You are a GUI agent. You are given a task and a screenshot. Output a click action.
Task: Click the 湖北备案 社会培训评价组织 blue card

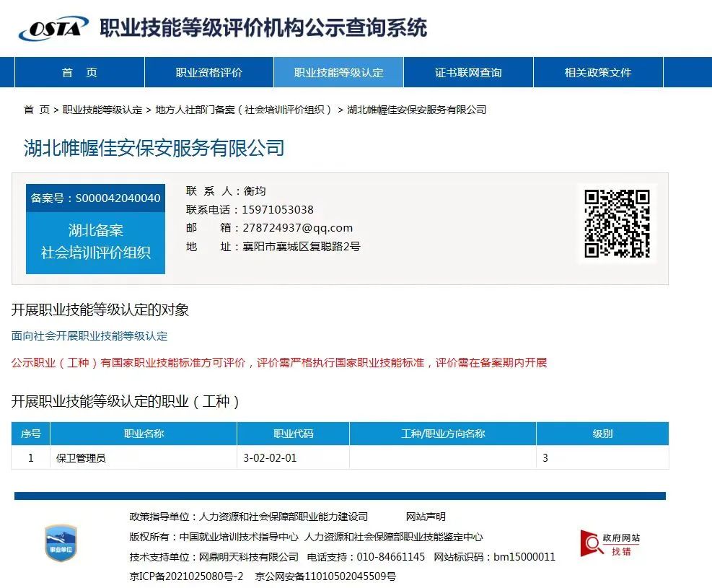pos(95,241)
